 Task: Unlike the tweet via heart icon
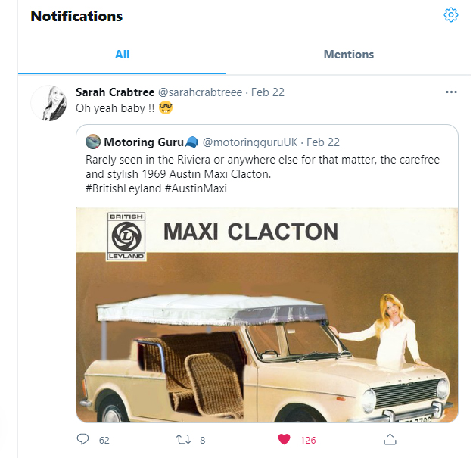click(x=284, y=439)
